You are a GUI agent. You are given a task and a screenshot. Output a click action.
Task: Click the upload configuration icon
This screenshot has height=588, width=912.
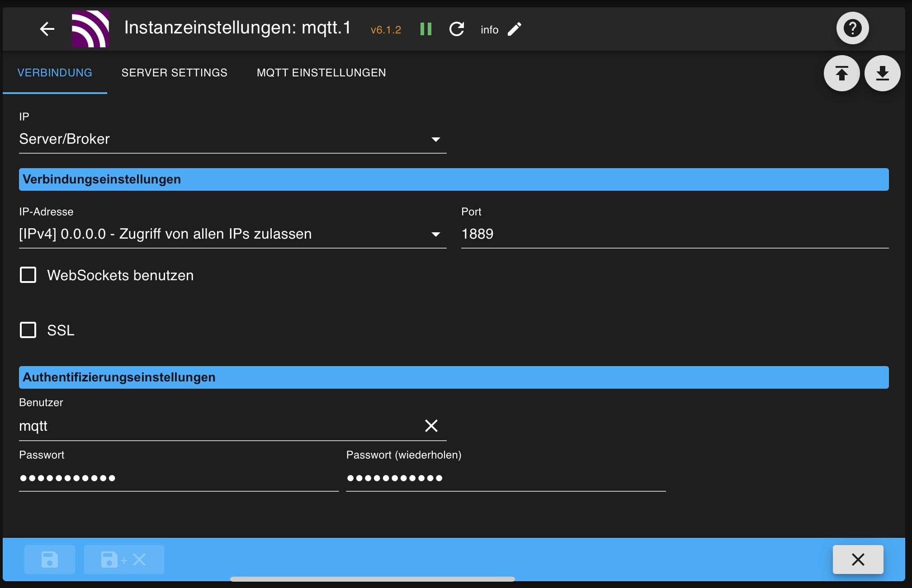click(841, 73)
